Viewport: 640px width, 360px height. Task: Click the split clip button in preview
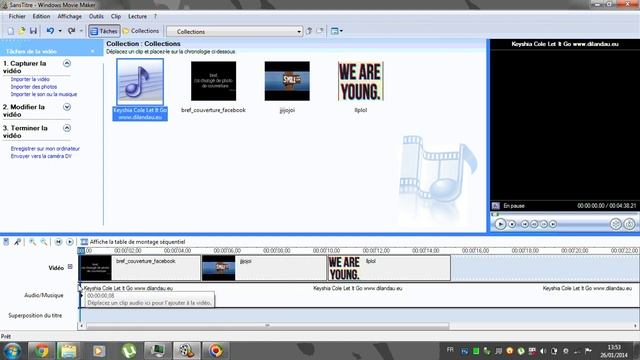(616, 224)
